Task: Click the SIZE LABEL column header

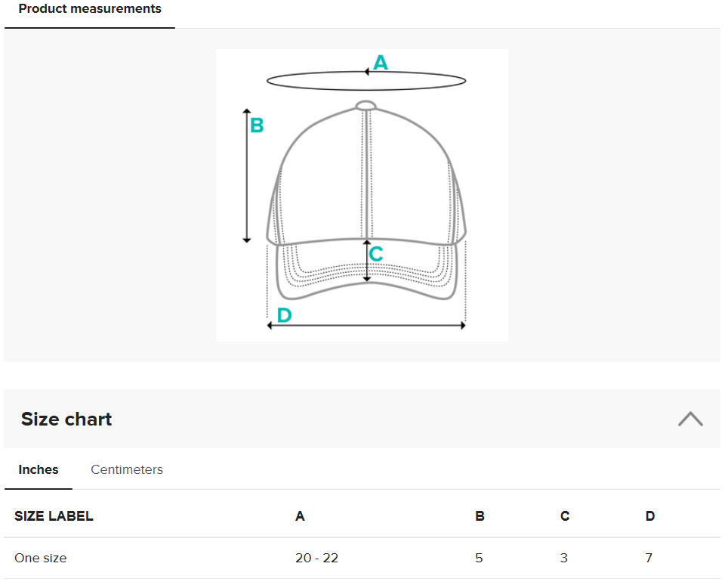Action: 54,516
